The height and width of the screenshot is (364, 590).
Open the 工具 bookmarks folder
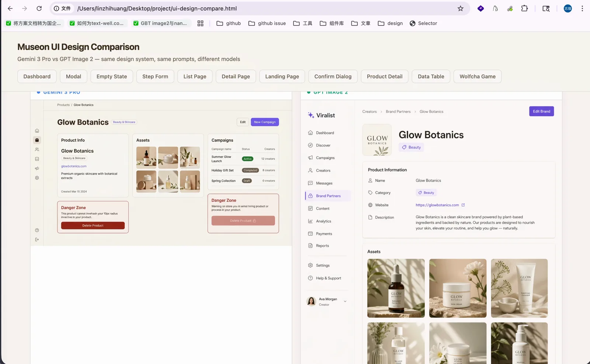tap(303, 23)
